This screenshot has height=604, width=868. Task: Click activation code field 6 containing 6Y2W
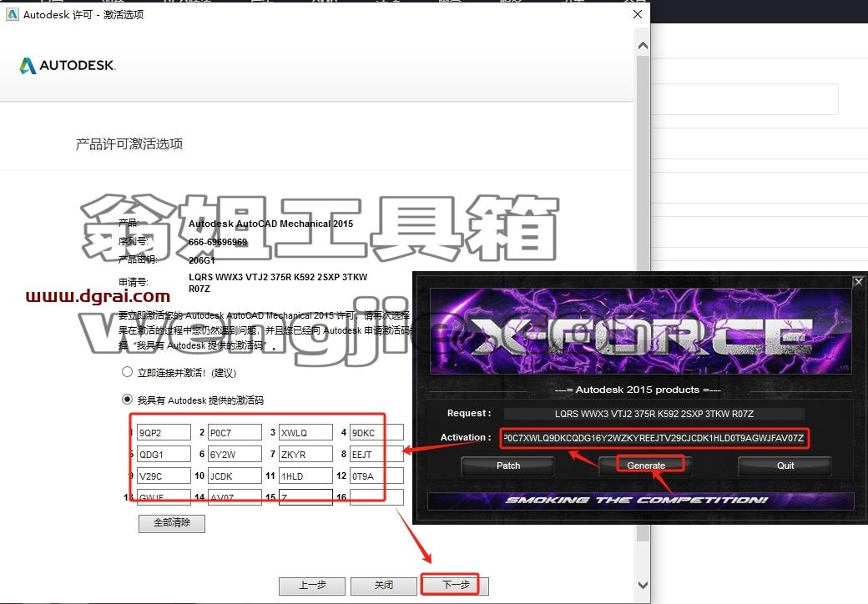[x=235, y=454]
